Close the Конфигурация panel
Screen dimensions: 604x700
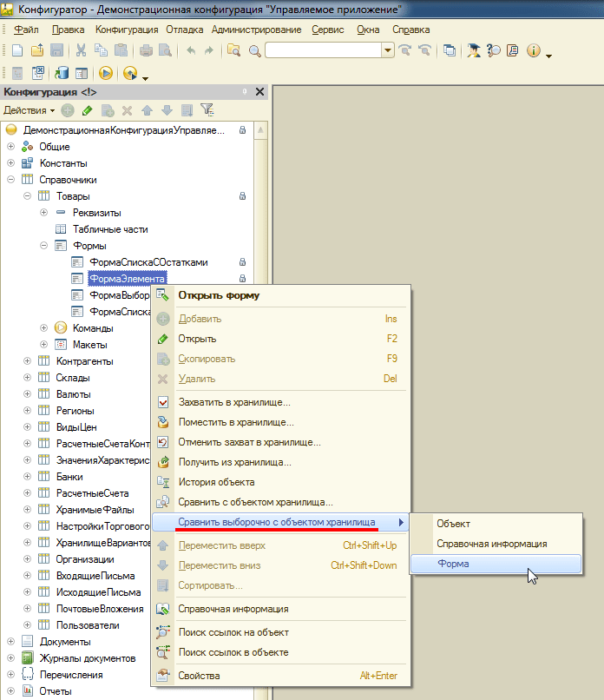pos(259,92)
